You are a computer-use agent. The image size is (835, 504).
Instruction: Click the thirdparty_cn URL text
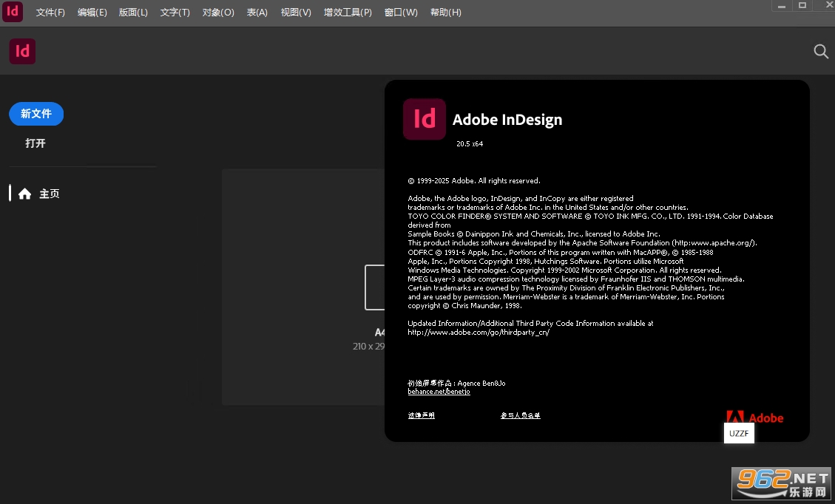(479, 332)
